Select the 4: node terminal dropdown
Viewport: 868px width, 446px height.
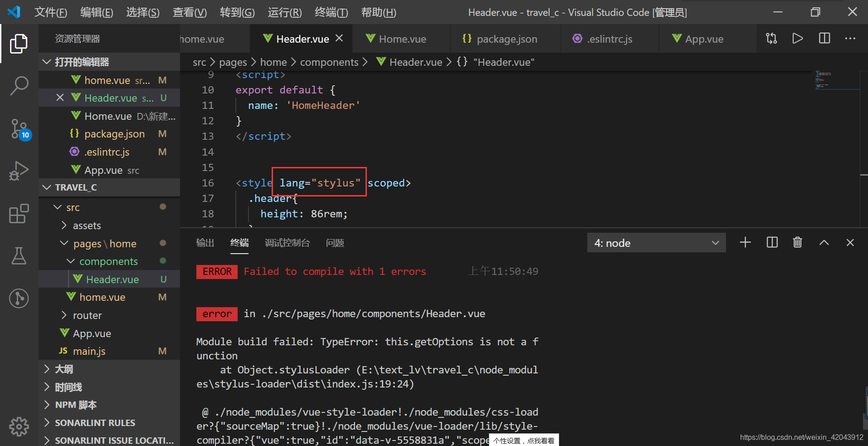click(x=657, y=243)
